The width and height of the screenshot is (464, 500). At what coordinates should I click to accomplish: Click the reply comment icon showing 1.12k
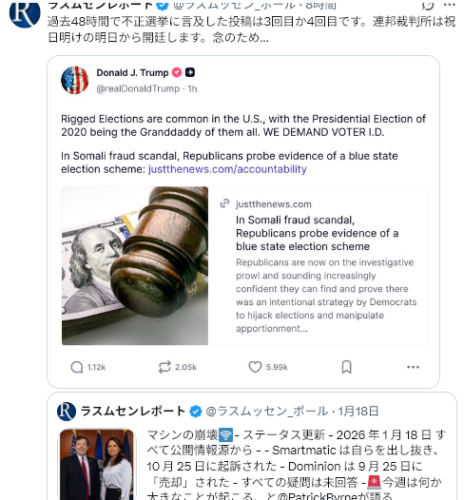click(x=77, y=367)
